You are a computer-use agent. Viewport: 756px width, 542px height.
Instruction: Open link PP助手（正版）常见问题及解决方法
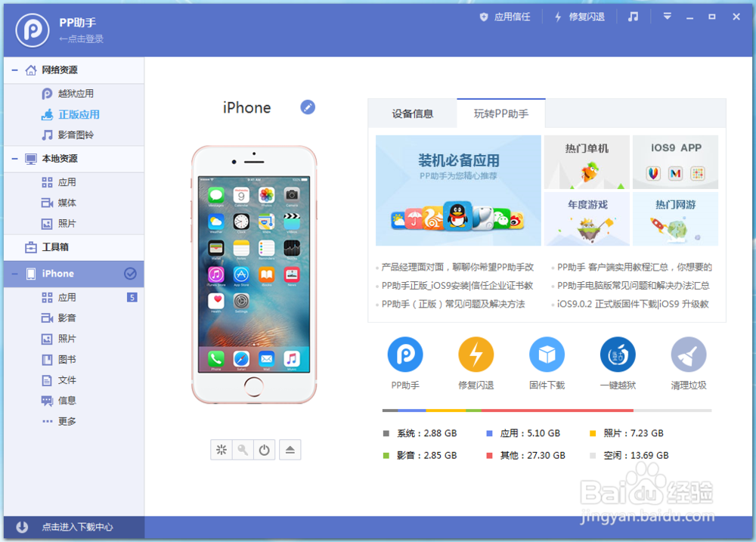pyautogui.click(x=453, y=304)
